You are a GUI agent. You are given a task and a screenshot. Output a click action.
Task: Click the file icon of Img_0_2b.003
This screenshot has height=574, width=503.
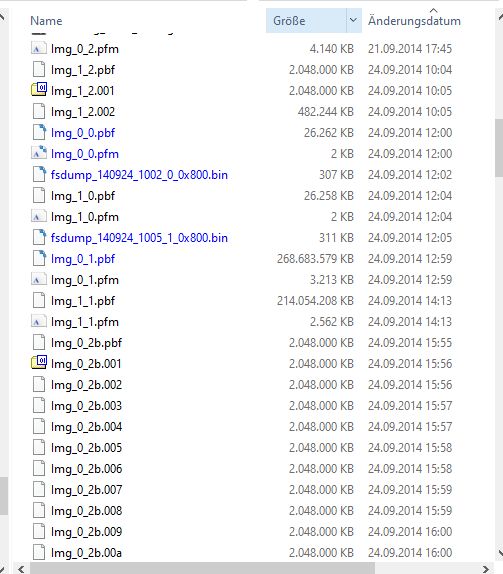[x=39, y=405]
